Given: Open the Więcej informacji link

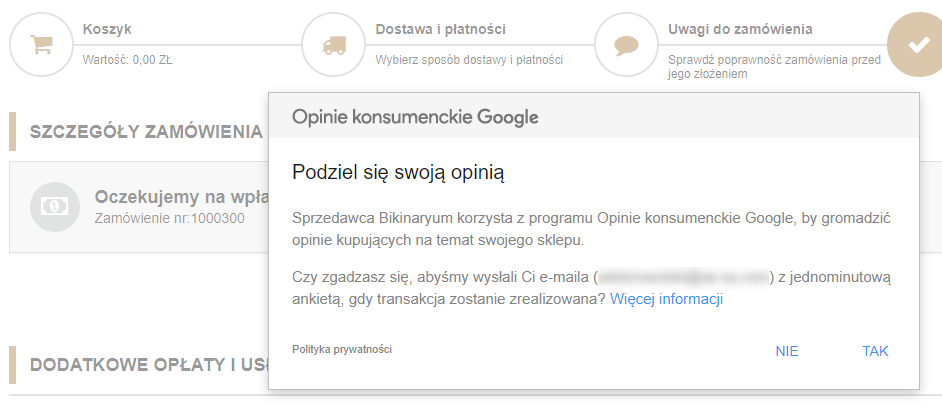Looking at the screenshot, I should click(666, 299).
